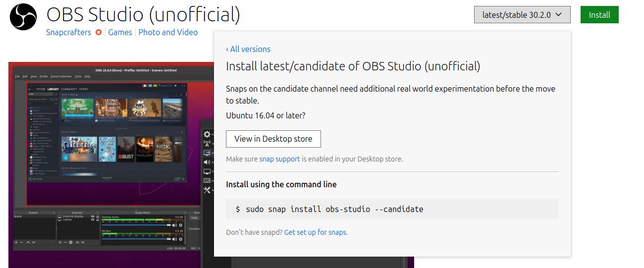Toggle the Laptop source eye icon
The height and width of the screenshot is (268, 644).
click(93, 220)
